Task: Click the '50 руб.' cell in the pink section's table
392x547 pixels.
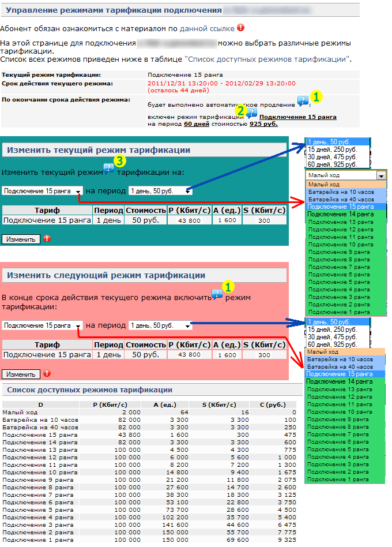Action: click(x=145, y=354)
